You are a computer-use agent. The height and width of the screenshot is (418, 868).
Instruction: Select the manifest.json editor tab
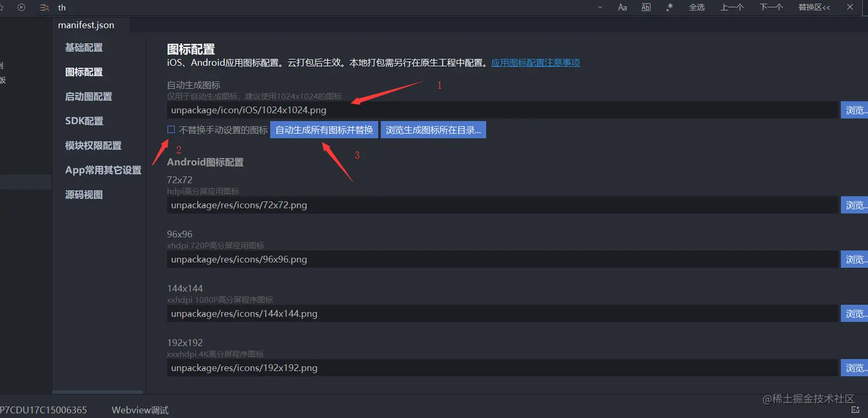click(86, 25)
